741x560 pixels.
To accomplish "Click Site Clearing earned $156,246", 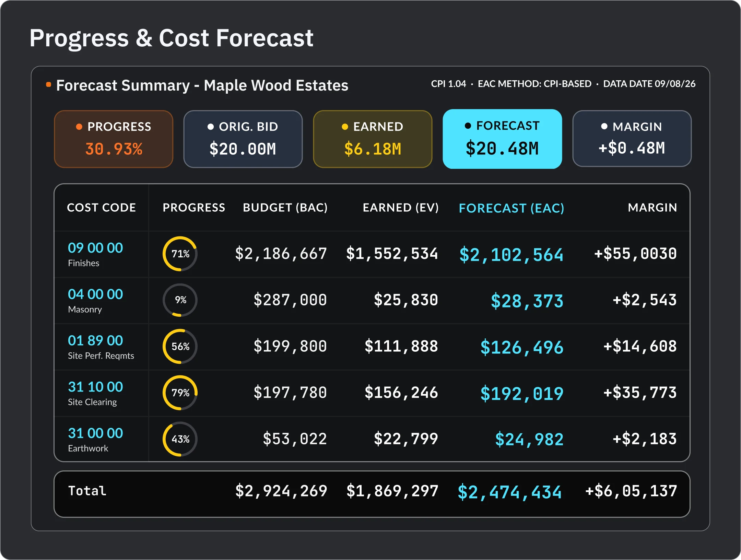I will (x=401, y=393).
